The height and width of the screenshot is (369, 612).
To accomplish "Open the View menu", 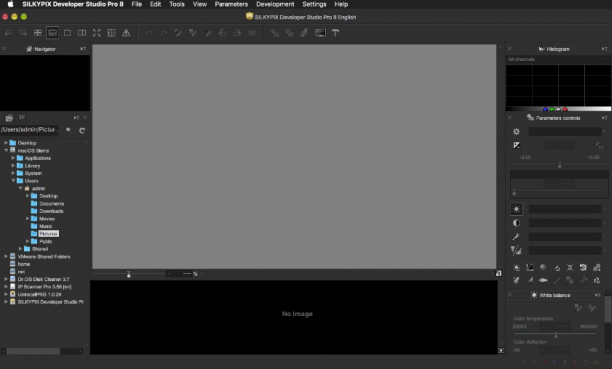I will point(200,4).
